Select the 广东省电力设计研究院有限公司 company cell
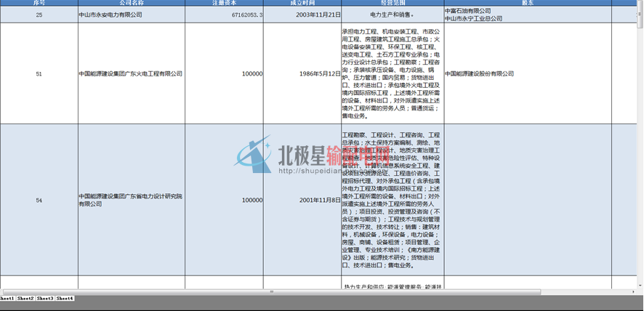This screenshot has height=311, width=644. point(132,200)
